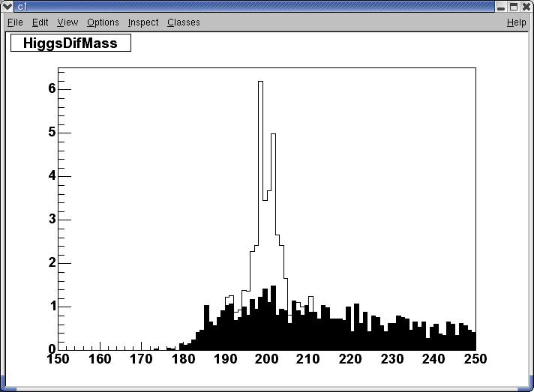Open the Inspect menu
The height and width of the screenshot is (392, 534).
[143, 22]
